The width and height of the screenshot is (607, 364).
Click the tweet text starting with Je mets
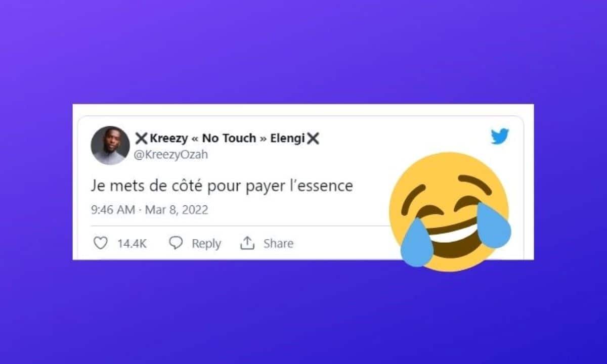[222, 186]
